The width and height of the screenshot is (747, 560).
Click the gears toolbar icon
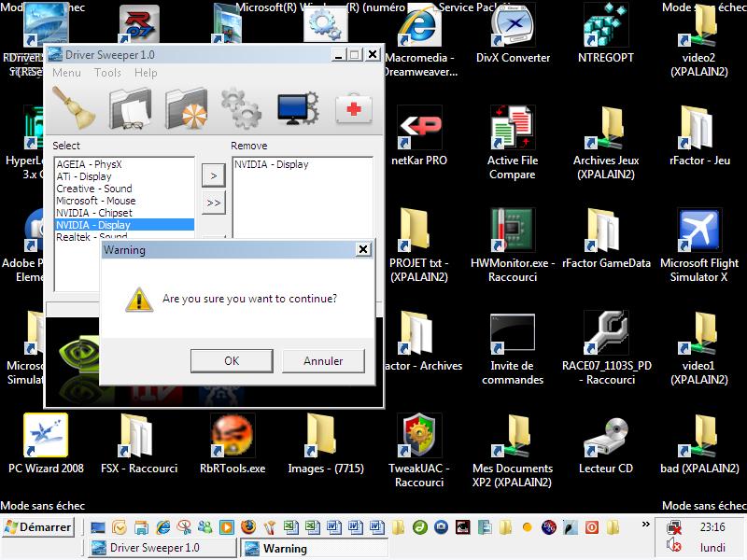pyautogui.click(x=242, y=108)
